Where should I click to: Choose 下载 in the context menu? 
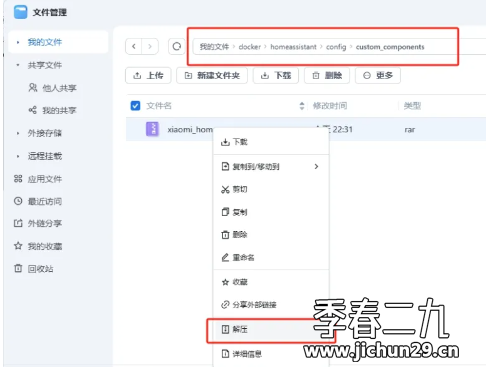[x=271, y=142]
